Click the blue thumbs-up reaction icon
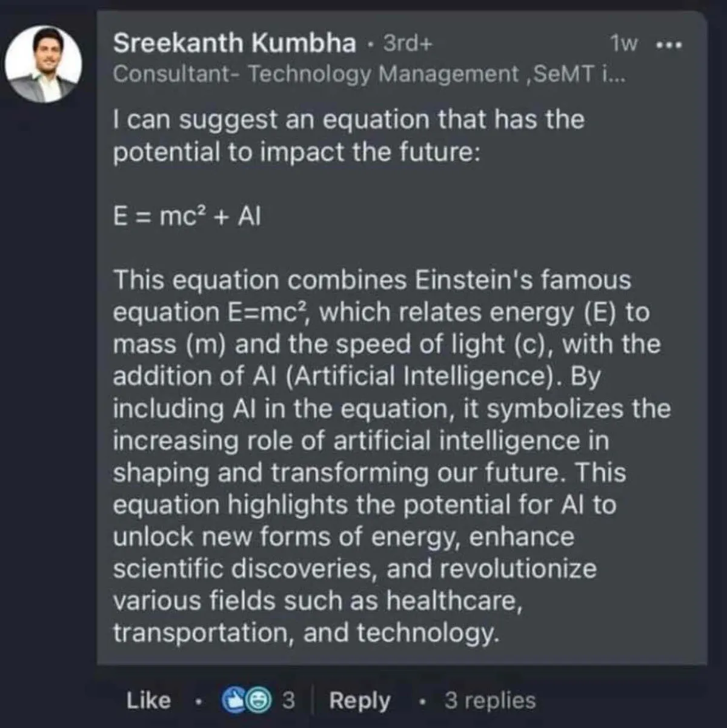The image size is (727, 728). coord(233,700)
